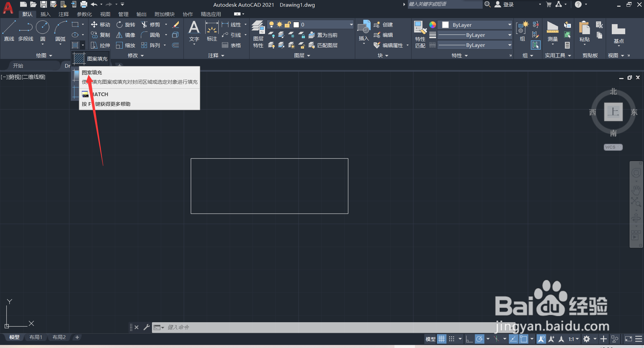The width and height of the screenshot is (644, 348).
Task: Switch to the Layout1 (布局1) tab
Action: pos(36,337)
